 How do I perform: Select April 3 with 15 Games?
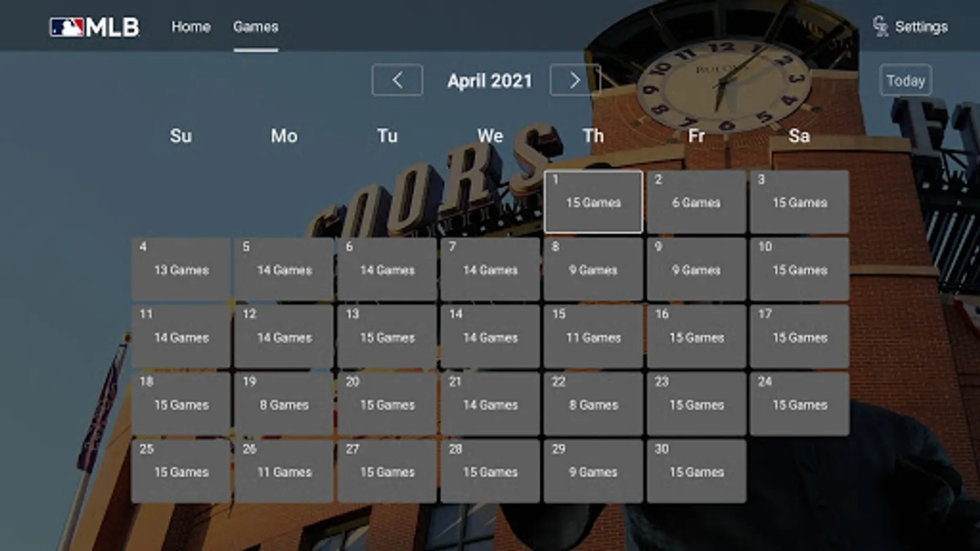(x=799, y=202)
